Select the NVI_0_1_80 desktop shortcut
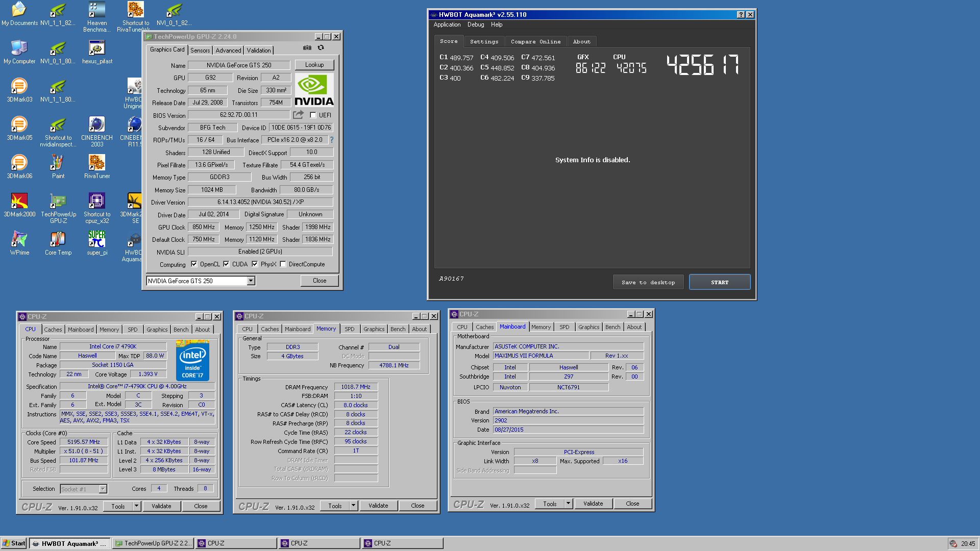The height and width of the screenshot is (551, 980). coord(58,52)
